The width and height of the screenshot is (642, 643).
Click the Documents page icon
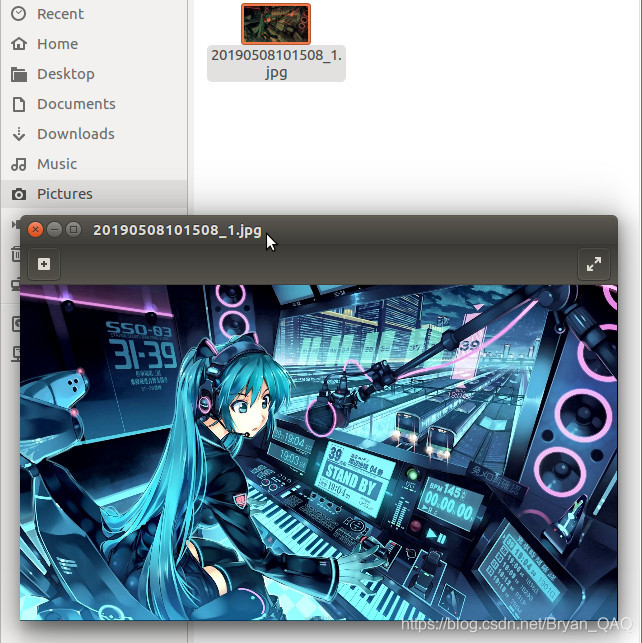pos(19,104)
